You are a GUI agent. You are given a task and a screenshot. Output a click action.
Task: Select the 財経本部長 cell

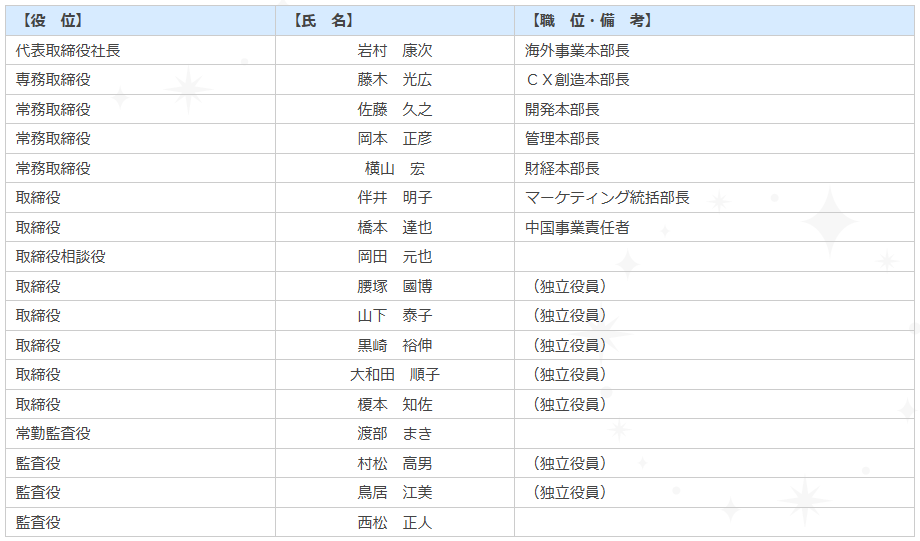pyautogui.click(x=562, y=168)
